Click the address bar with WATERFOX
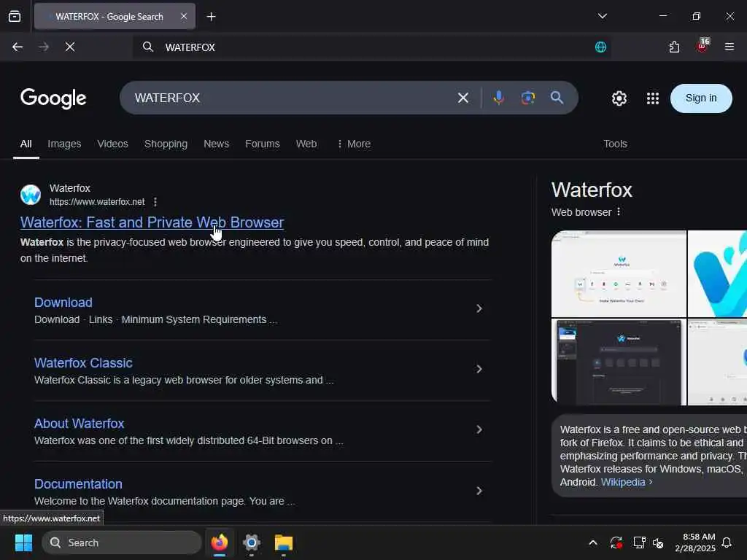This screenshot has height=560, width=747. (371, 47)
